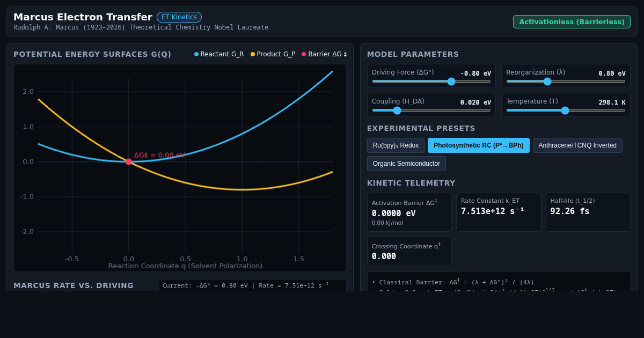Click the Experimental Presets heading

(421, 128)
